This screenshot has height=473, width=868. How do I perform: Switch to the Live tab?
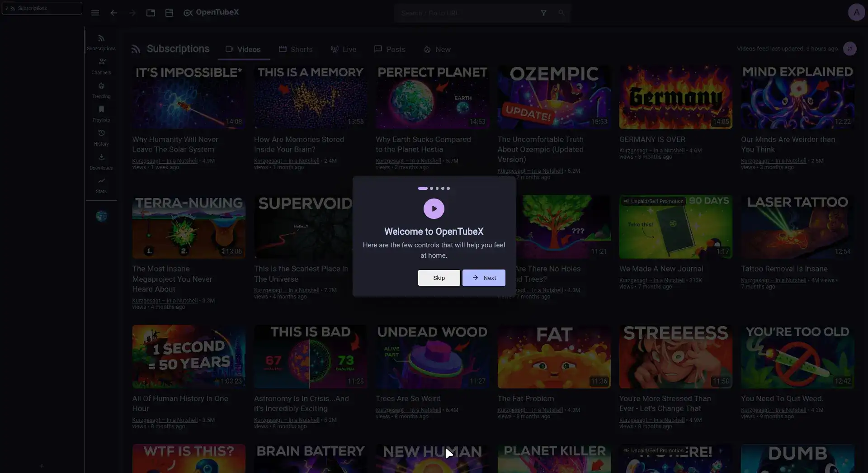tap(344, 49)
